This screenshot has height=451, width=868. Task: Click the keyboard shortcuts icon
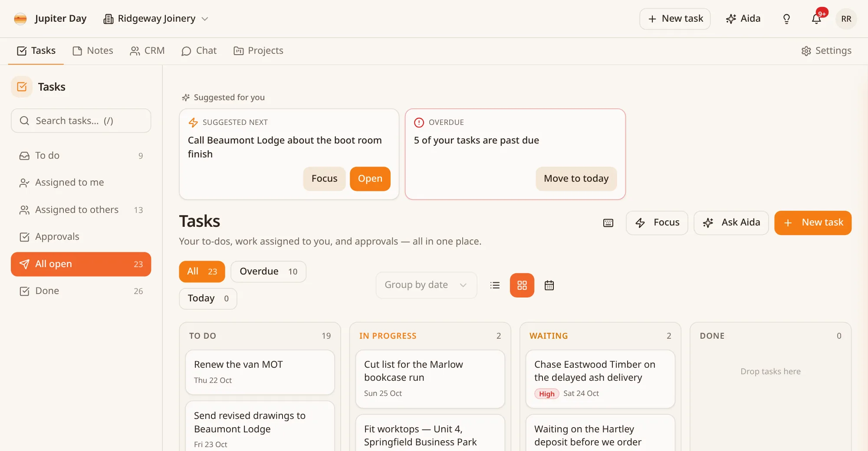point(608,223)
